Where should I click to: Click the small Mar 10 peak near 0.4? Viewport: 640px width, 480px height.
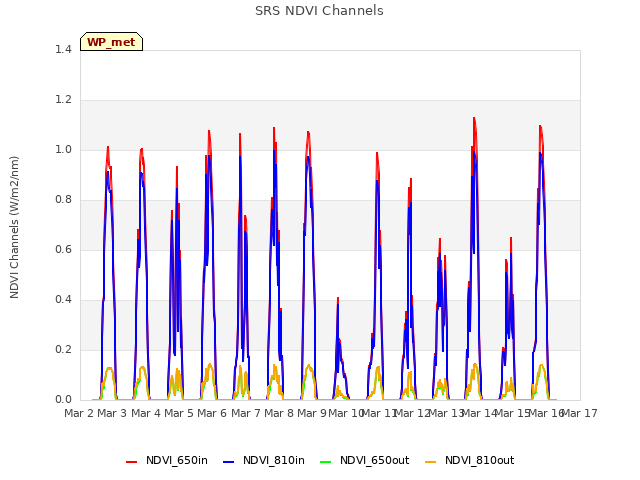[x=338, y=298]
